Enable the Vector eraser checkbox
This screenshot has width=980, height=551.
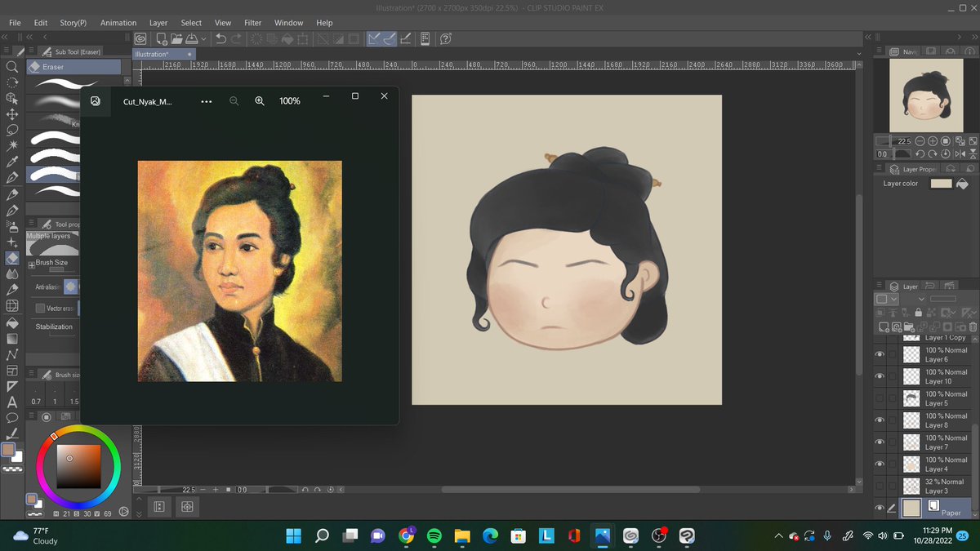pos(40,309)
